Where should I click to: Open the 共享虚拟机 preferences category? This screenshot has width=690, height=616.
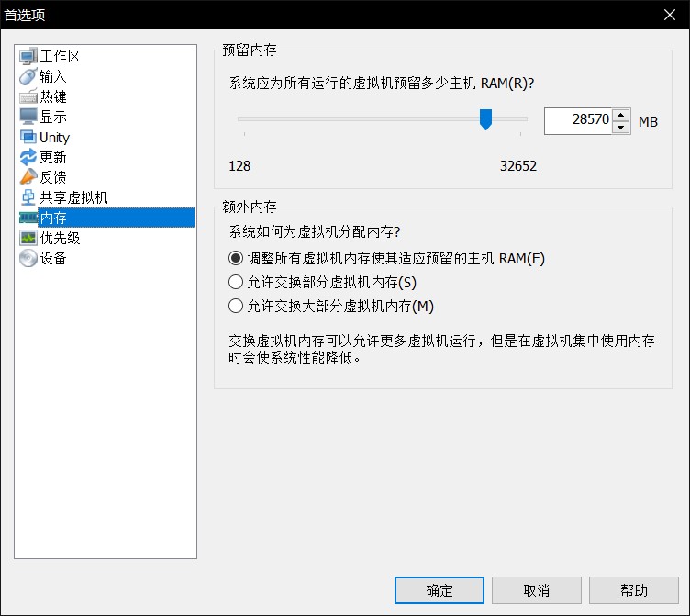[x=73, y=197]
